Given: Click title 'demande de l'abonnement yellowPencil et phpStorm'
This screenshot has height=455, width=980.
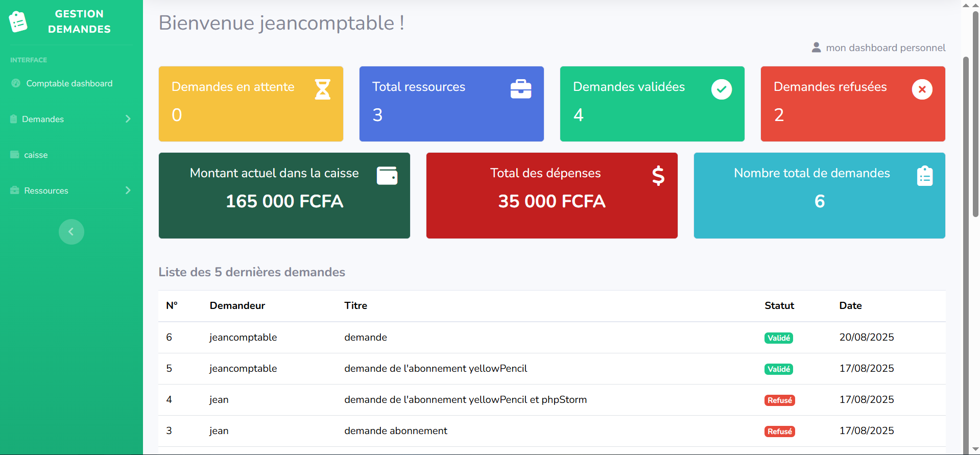Looking at the screenshot, I should click(x=466, y=399).
